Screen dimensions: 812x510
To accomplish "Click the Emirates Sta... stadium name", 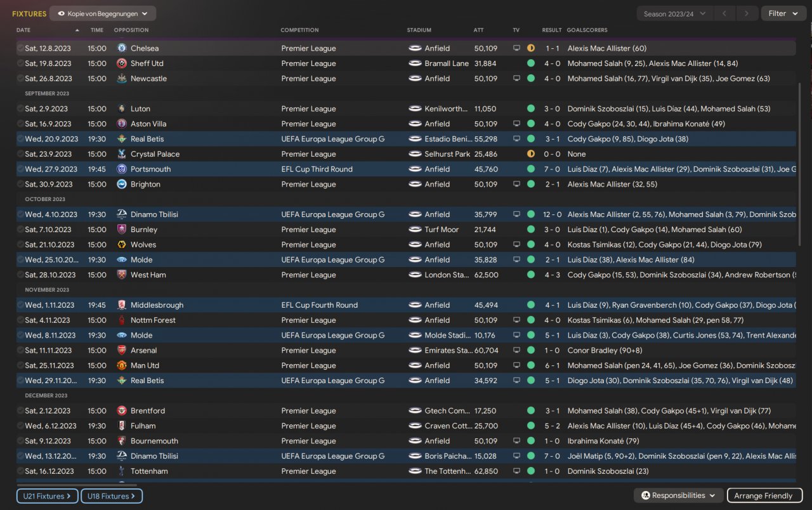I will pyautogui.click(x=449, y=350).
